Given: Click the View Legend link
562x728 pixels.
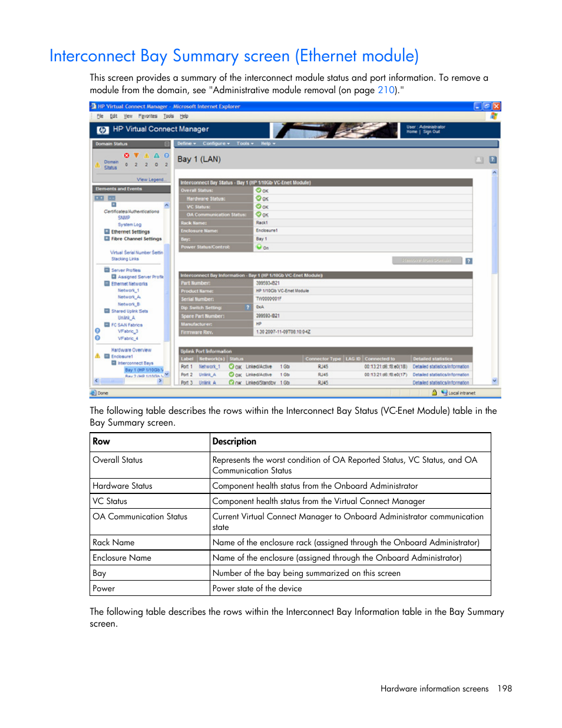Looking at the screenshot, I should tap(151, 180).
